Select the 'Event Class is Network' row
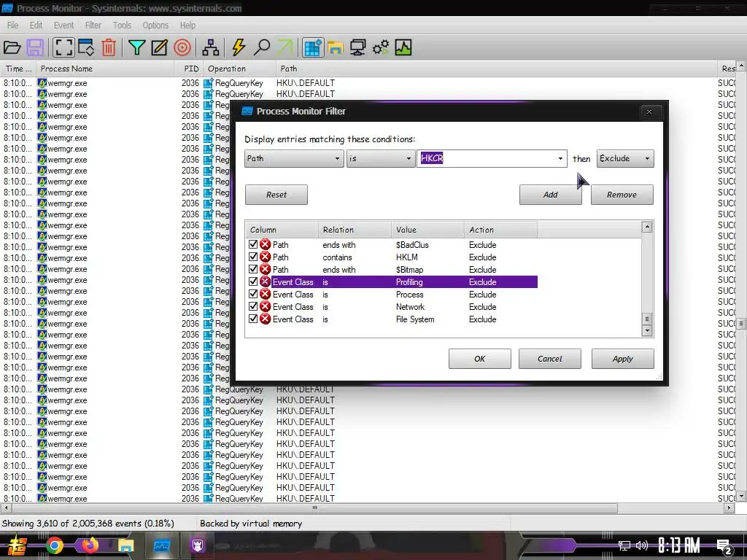The width and height of the screenshot is (747, 560). [393, 307]
